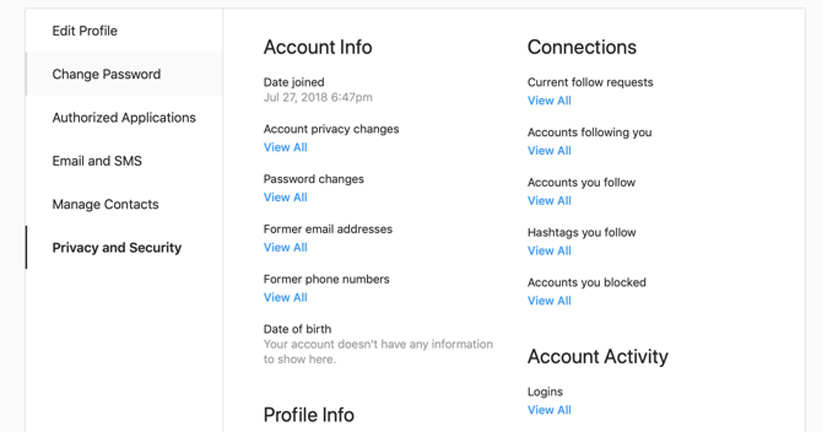
Task: View all accounts you follow
Action: [549, 200]
